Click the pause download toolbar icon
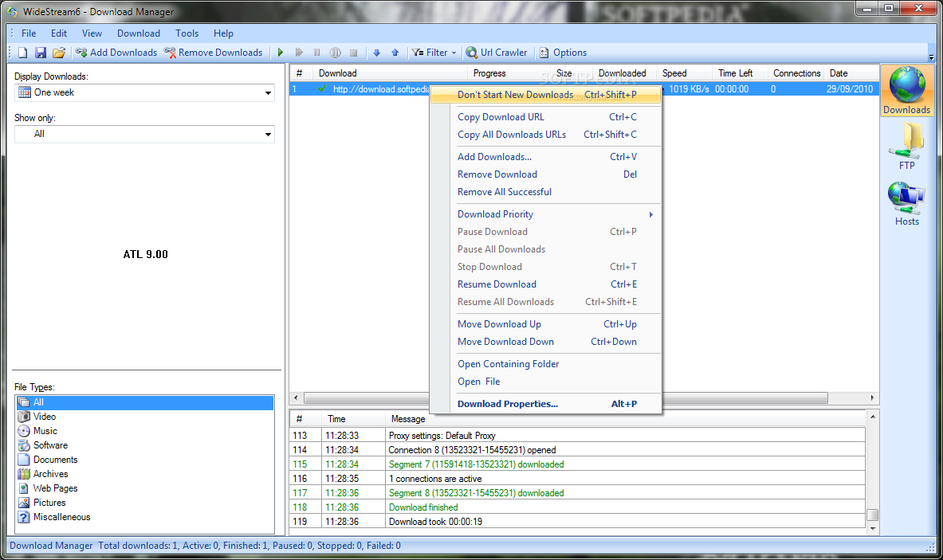Image resolution: width=943 pixels, height=560 pixels. (x=317, y=53)
